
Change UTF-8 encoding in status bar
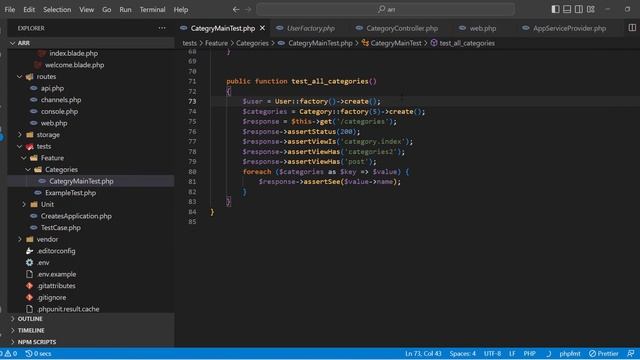tap(492, 353)
